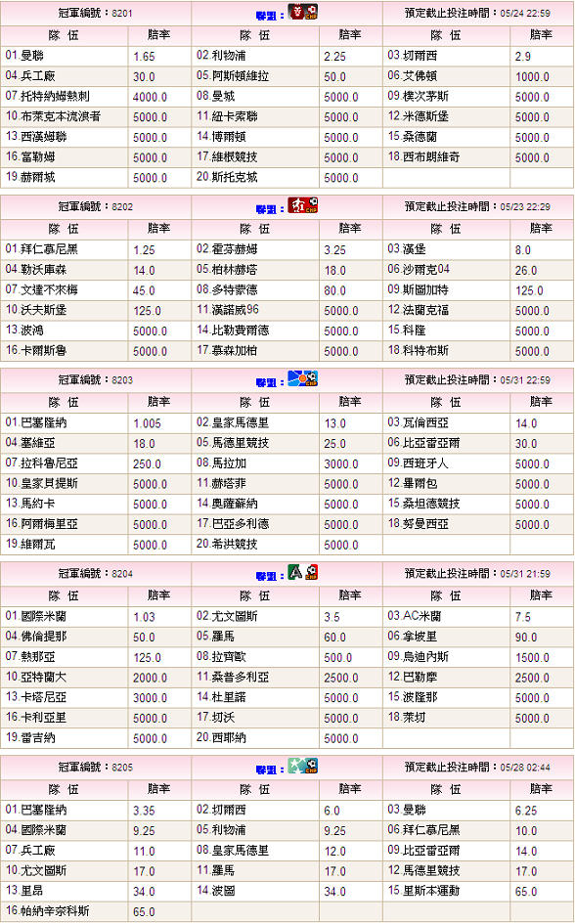Select team 01.曼聯 in table 8201

coord(24,56)
